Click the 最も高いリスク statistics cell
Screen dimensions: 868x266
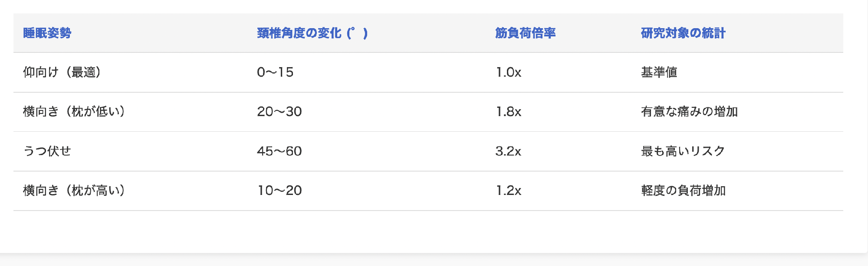click(x=683, y=151)
